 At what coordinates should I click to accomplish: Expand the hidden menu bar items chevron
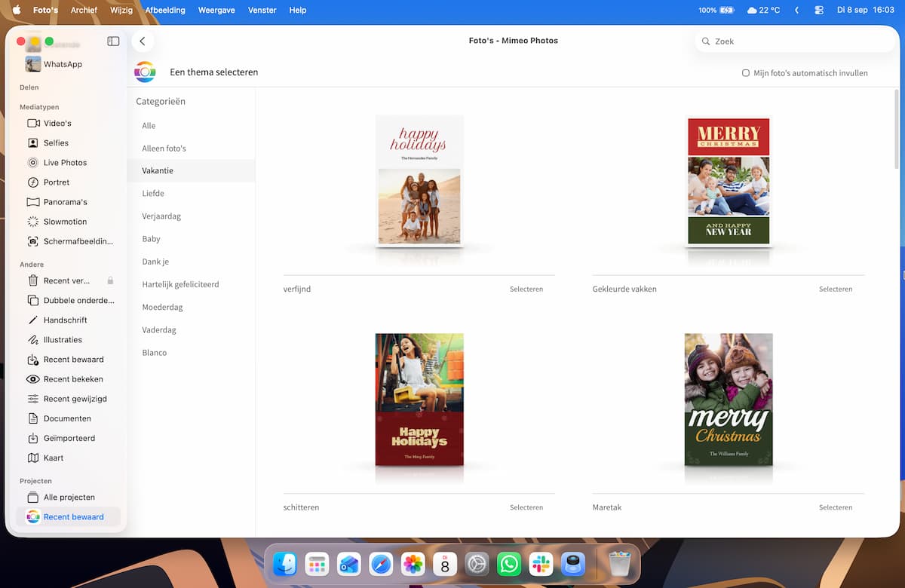[797, 11]
